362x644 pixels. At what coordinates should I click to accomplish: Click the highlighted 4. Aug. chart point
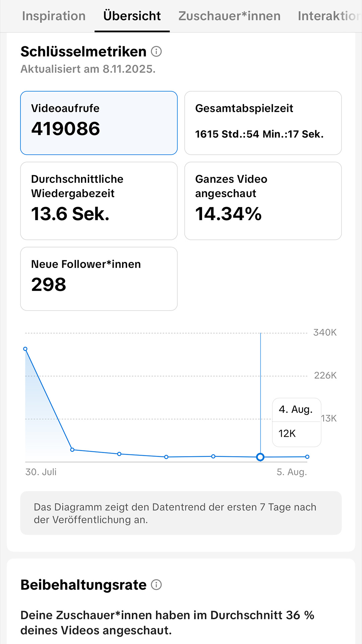click(260, 457)
